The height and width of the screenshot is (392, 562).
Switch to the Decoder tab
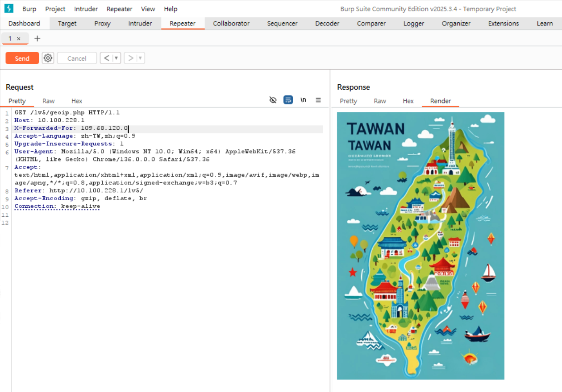point(327,24)
